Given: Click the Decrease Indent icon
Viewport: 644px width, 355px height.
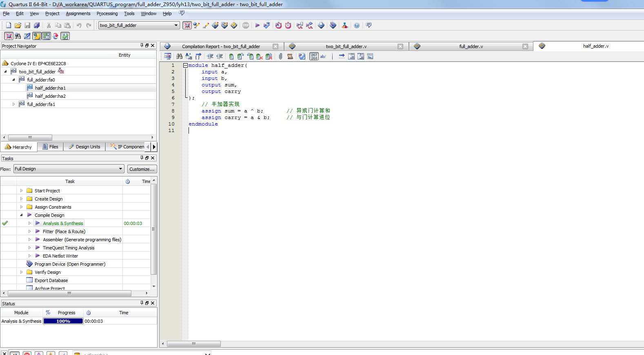Looking at the screenshot, I should 220,56.
